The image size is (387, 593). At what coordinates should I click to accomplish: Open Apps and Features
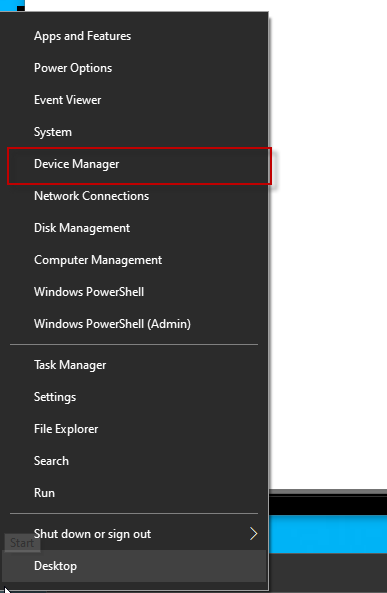pos(134,36)
